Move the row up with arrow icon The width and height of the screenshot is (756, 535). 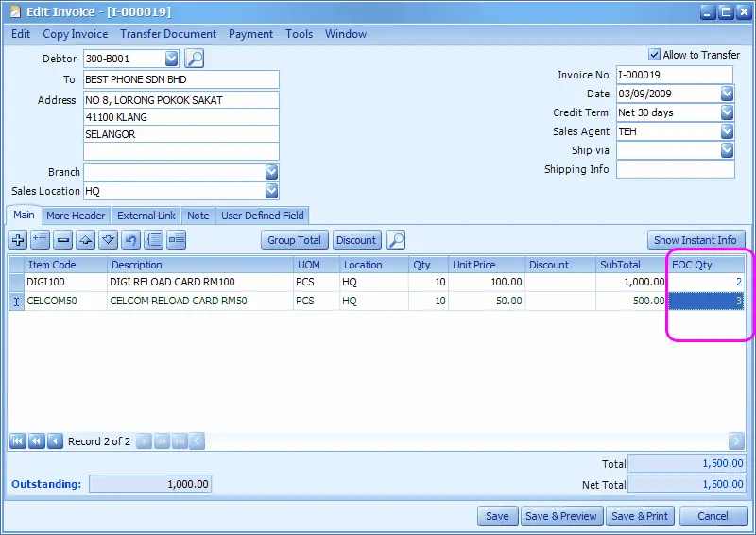pyautogui.click(x=85, y=240)
